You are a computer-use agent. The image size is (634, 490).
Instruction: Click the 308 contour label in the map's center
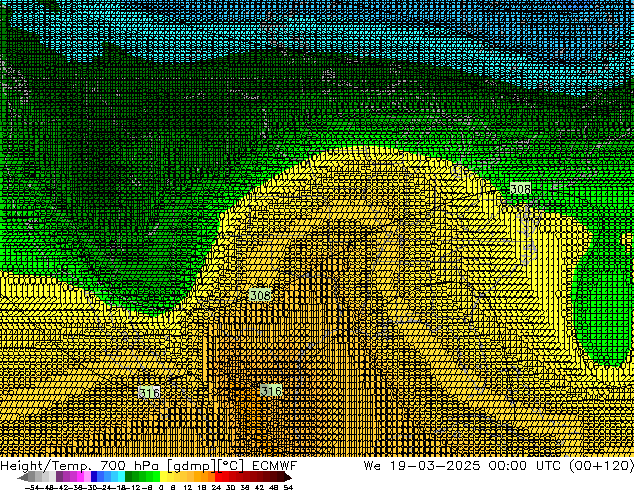click(260, 295)
